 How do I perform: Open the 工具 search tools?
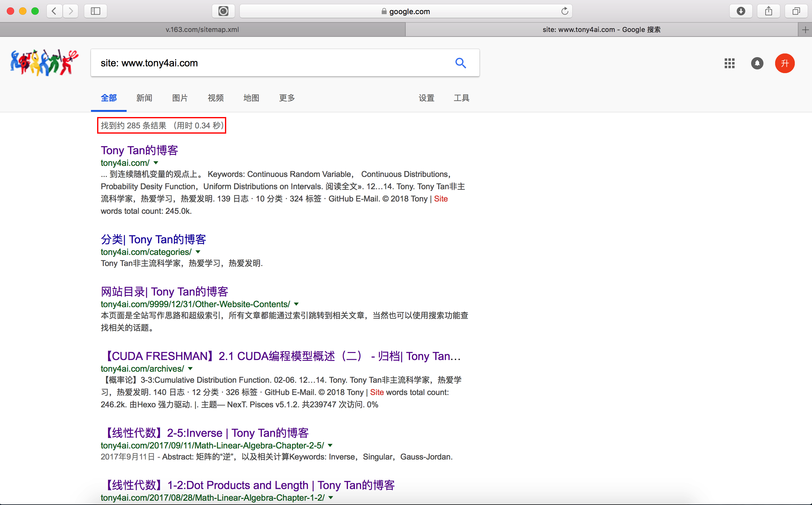pos(461,98)
